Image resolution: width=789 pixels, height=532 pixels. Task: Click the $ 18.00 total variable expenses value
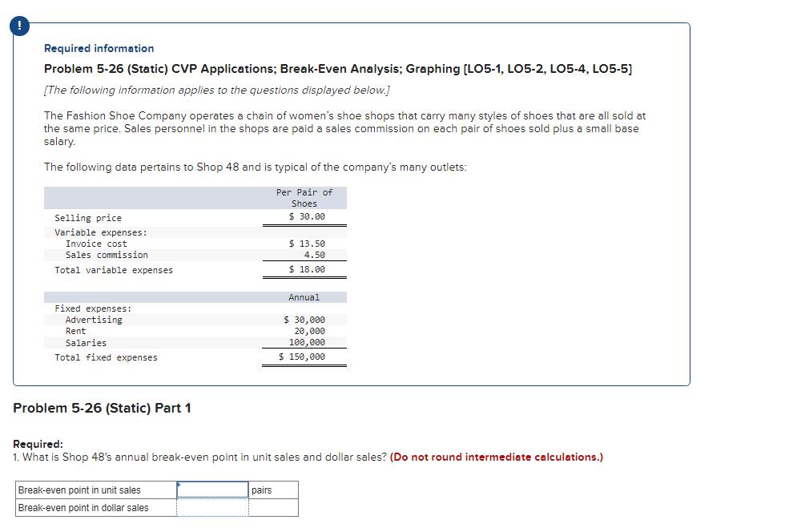pyautogui.click(x=307, y=269)
